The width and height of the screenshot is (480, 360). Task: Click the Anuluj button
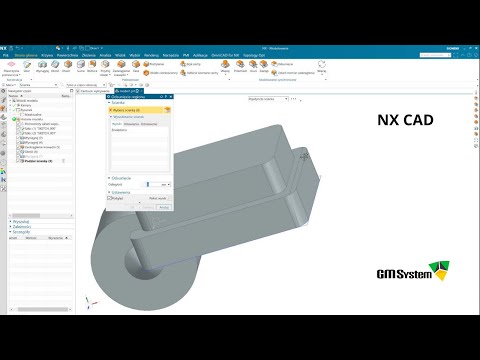(164, 207)
